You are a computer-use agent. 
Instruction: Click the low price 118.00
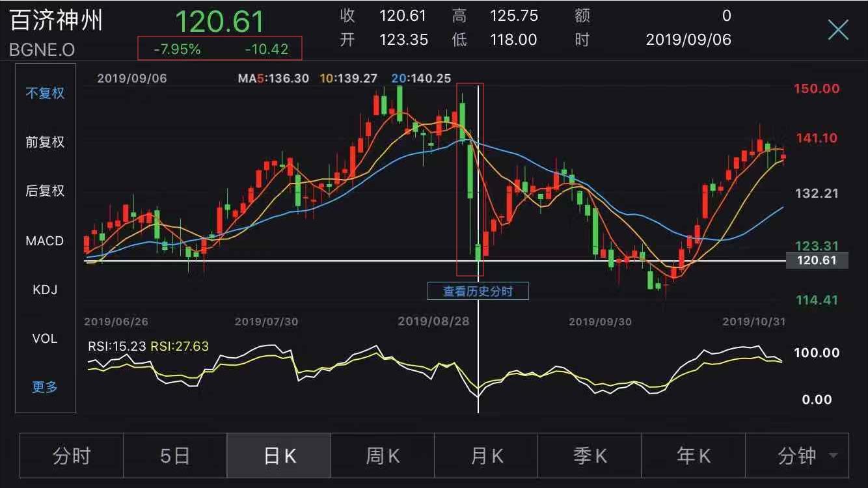click(513, 40)
